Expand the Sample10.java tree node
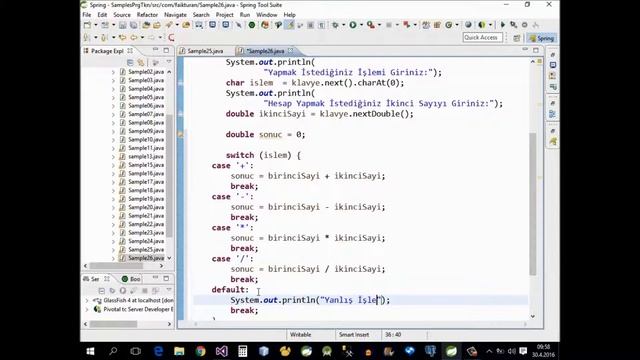The height and width of the screenshot is (360, 640). tap(113, 140)
